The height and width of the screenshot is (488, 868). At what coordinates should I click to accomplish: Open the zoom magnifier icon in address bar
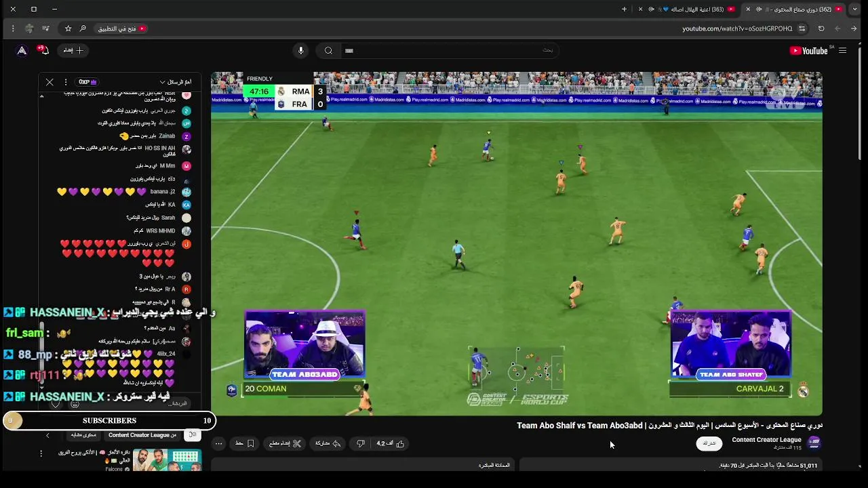83,28
